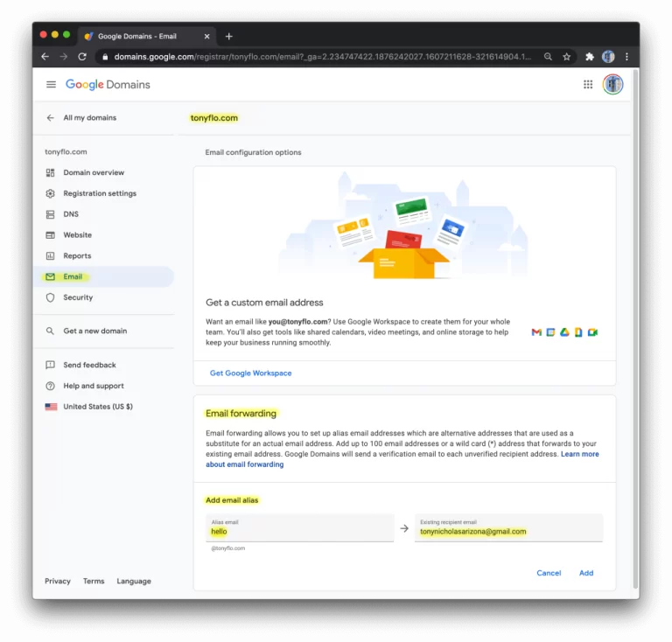Image resolution: width=672 pixels, height=642 pixels.
Task: Open the DNS section in sidebar
Action: click(71, 214)
